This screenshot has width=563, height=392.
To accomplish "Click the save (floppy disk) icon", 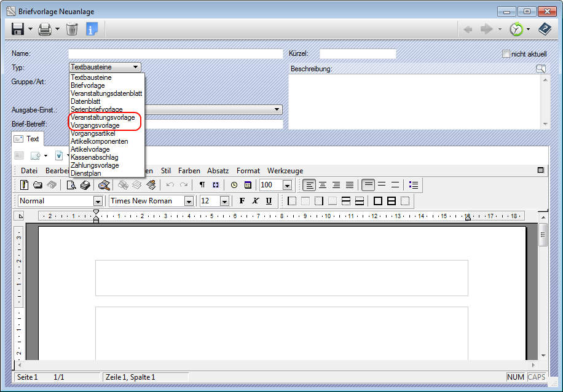I will (x=17, y=29).
